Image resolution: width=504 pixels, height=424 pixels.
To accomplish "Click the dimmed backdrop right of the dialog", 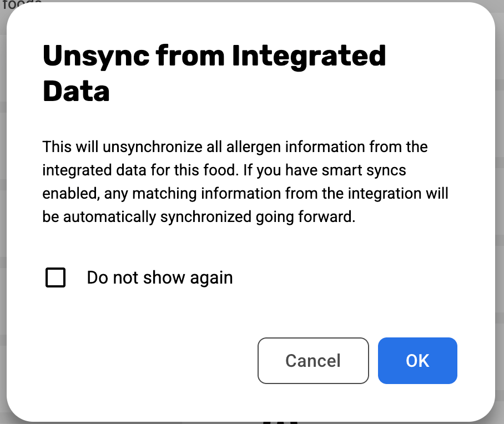I will click(x=500, y=222).
